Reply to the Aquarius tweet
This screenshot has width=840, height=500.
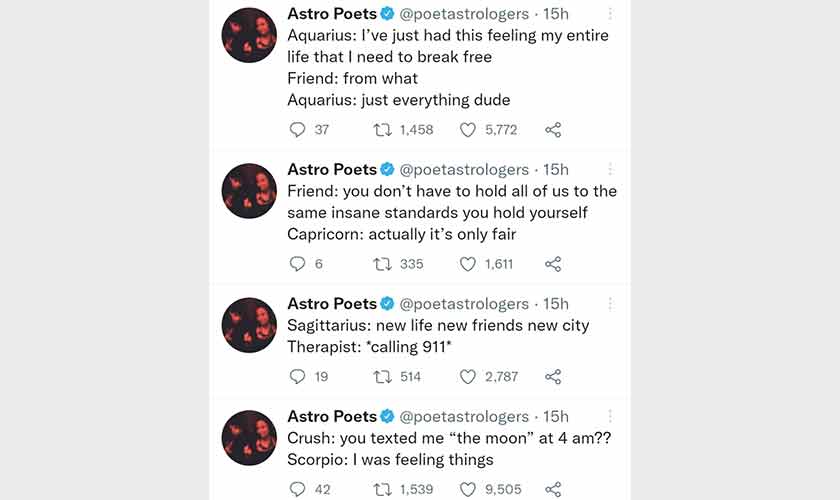pos(297,130)
